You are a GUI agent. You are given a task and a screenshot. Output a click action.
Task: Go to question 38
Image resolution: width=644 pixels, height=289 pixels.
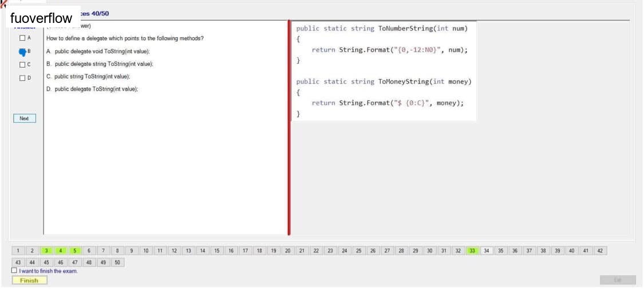point(543,251)
